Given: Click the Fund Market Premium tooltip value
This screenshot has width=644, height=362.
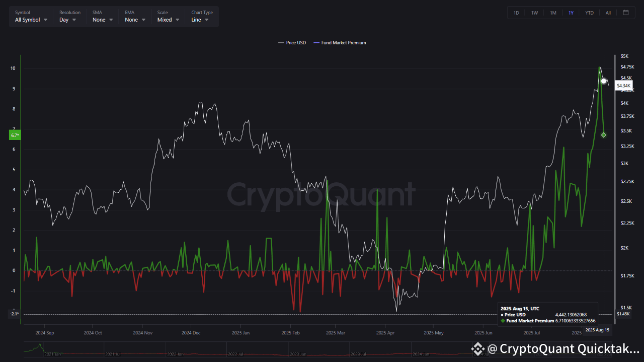Looking at the screenshot, I should pos(575,321).
